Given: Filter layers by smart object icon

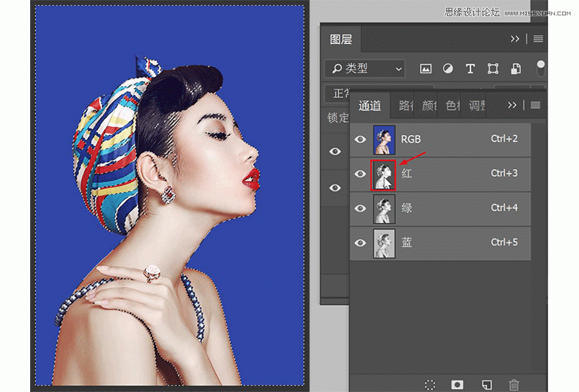Looking at the screenshot, I should coord(516,69).
